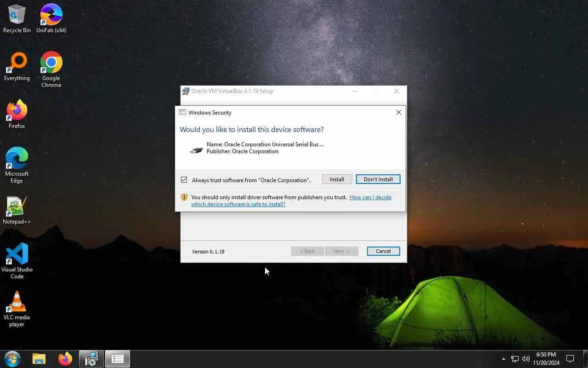Click the yellow warning shield icon

click(184, 197)
